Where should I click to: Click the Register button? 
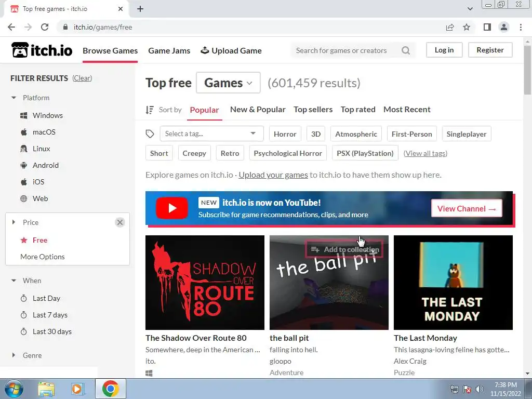click(x=490, y=50)
